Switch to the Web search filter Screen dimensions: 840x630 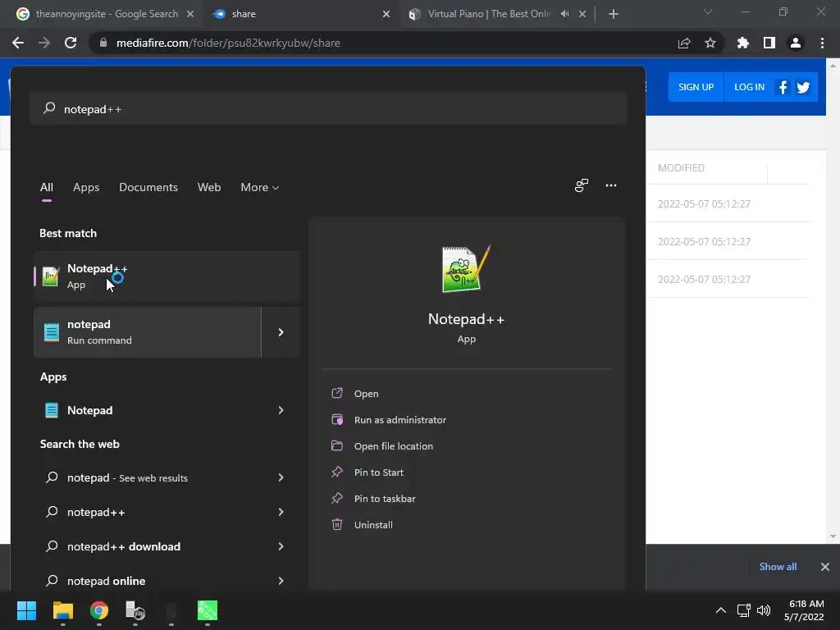pyautogui.click(x=209, y=188)
